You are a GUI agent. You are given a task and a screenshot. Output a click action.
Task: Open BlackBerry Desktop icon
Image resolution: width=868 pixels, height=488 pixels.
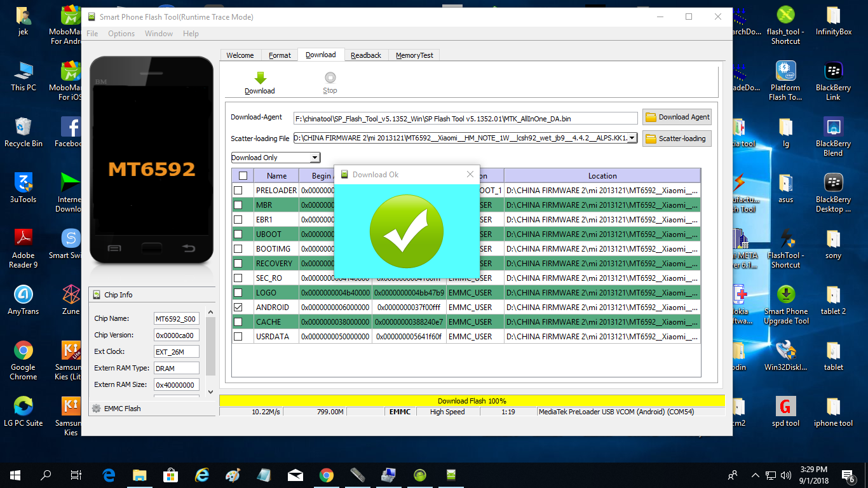tap(833, 193)
